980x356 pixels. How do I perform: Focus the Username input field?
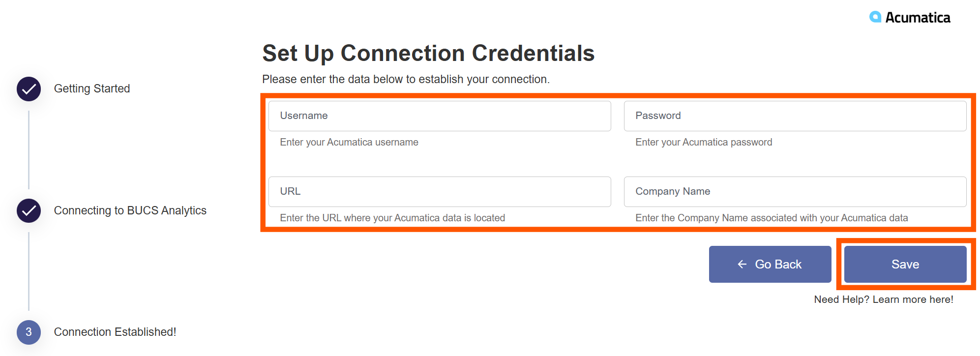440,116
